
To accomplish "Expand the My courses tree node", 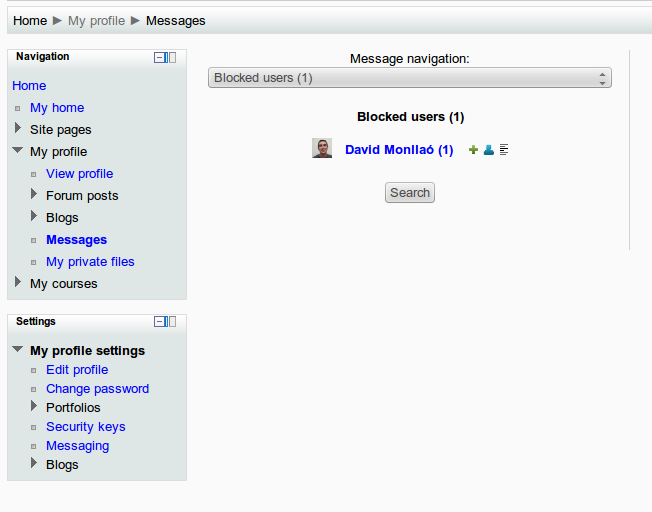I will coord(17,282).
